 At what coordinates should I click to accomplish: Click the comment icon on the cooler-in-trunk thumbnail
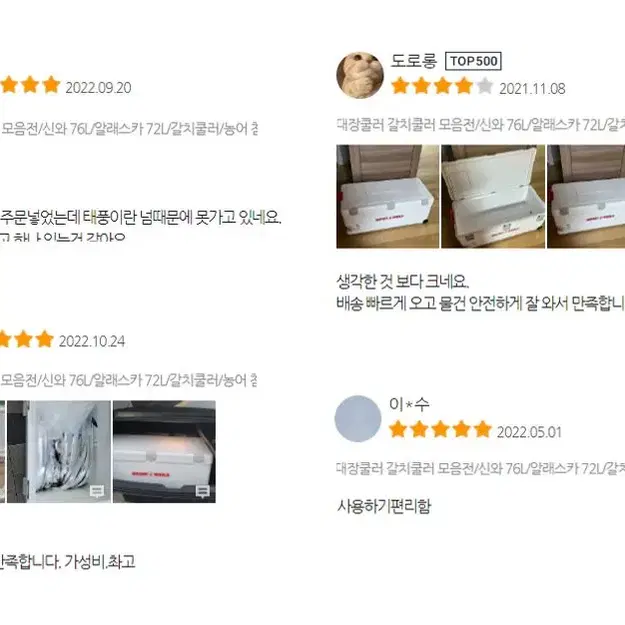(x=202, y=491)
